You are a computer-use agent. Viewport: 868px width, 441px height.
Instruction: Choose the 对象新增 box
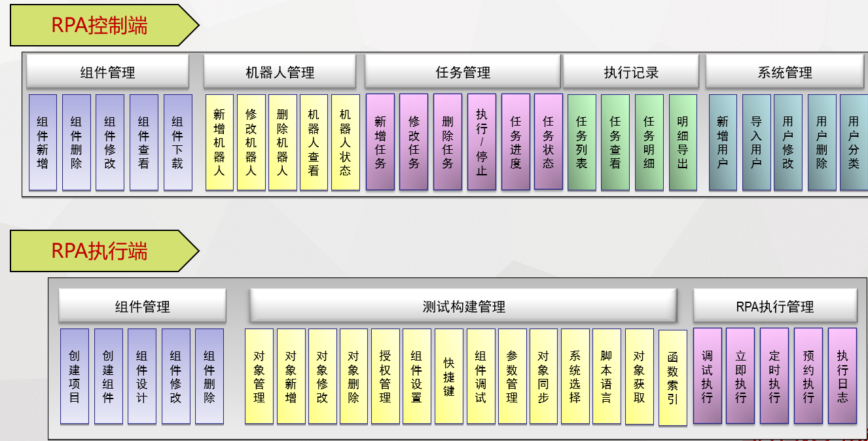[291, 376]
